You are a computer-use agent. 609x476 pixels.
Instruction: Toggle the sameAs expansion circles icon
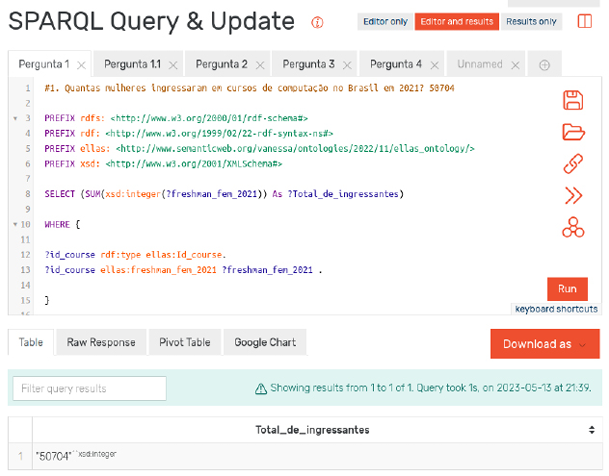tap(573, 228)
